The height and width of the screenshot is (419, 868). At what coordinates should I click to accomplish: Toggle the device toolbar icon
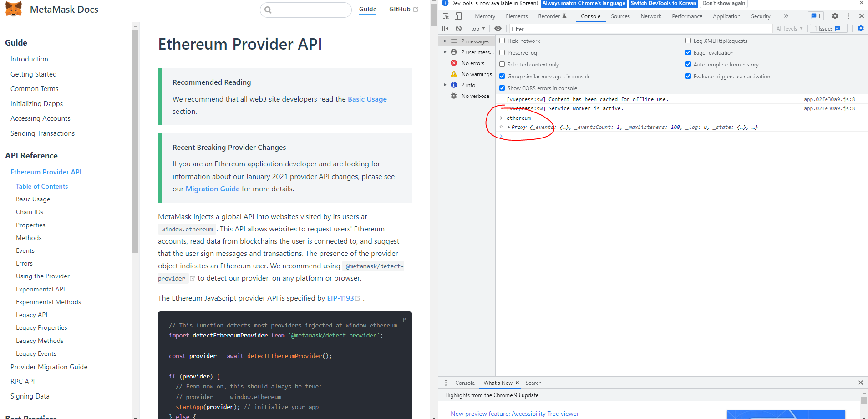pos(458,16)
